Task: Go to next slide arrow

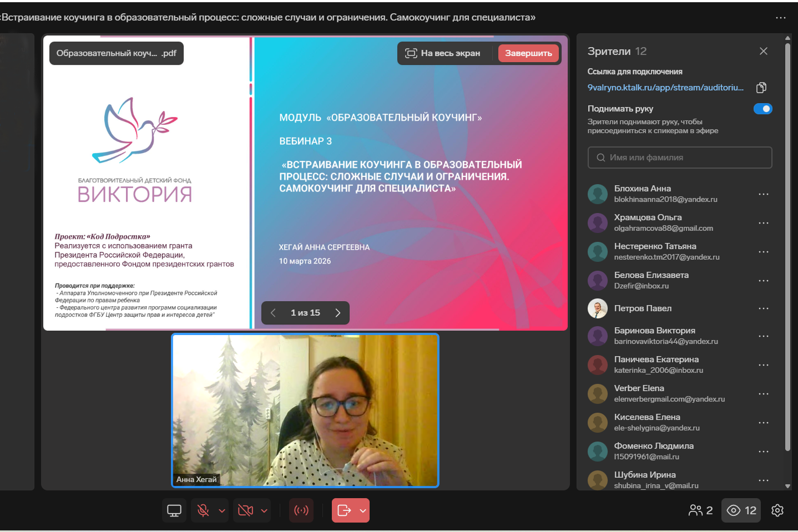Action: click(x=337, y=313)
